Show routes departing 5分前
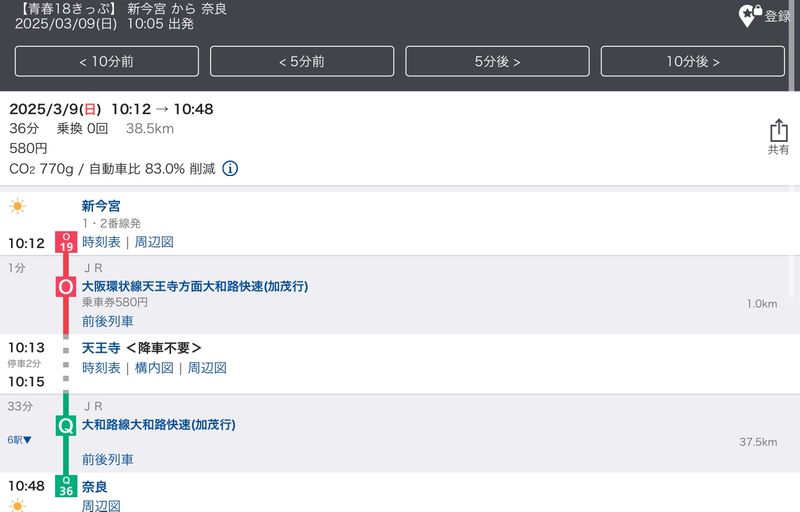Viewport: 800px width, 512px height. coord(301,62)
